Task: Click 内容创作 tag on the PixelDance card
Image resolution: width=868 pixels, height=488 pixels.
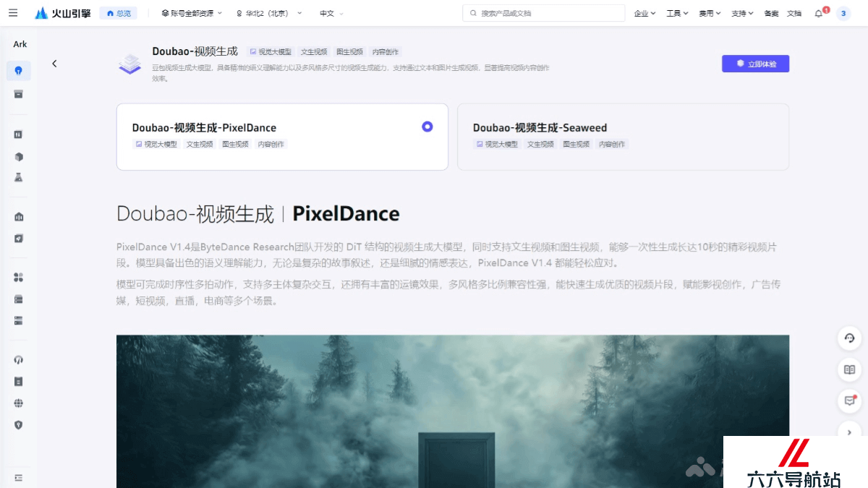Action: 271,145
